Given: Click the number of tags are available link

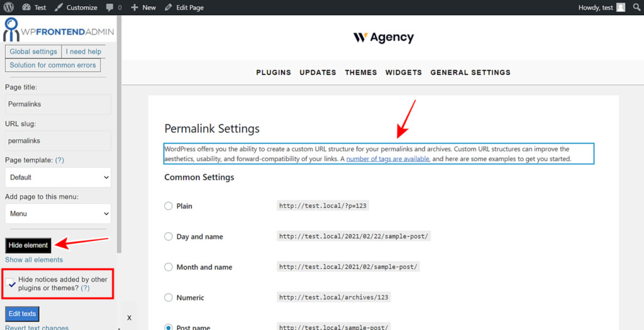Looking at the screenshot, I should coord(387,159).
